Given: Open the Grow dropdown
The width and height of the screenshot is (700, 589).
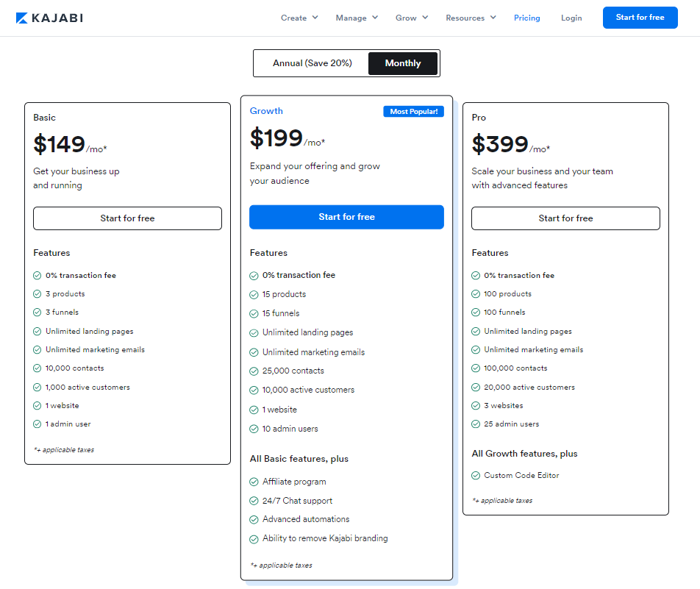Looking at the screenshot, I should [x=412, y=18].
